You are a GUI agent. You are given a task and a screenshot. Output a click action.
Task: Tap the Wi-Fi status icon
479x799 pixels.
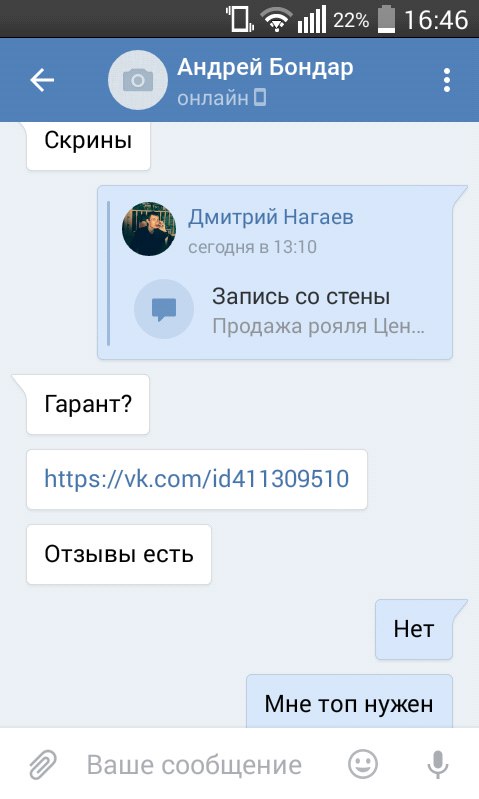(x=276, y=20)
